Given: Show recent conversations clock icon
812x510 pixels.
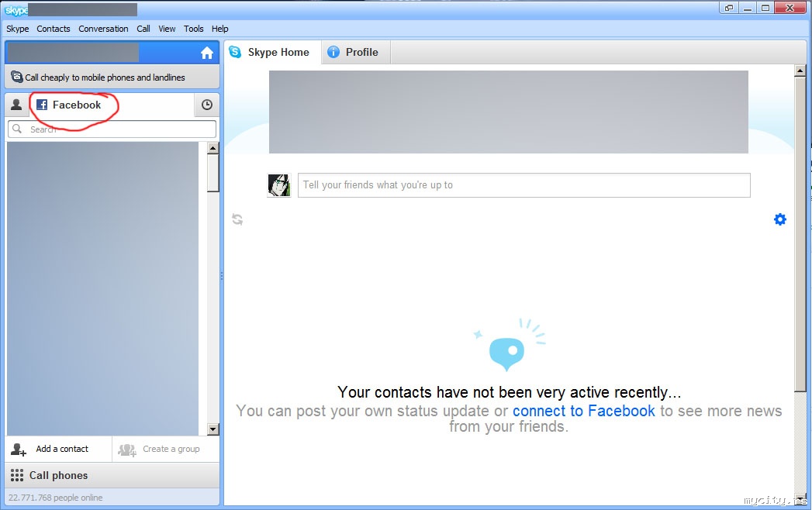Looking at the screenshot, I should (x=206, y=105).
